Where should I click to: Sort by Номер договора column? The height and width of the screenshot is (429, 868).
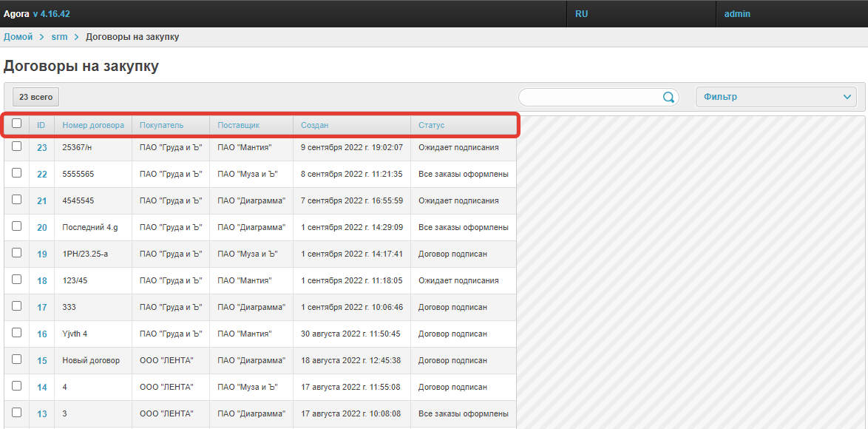point(93,125)
